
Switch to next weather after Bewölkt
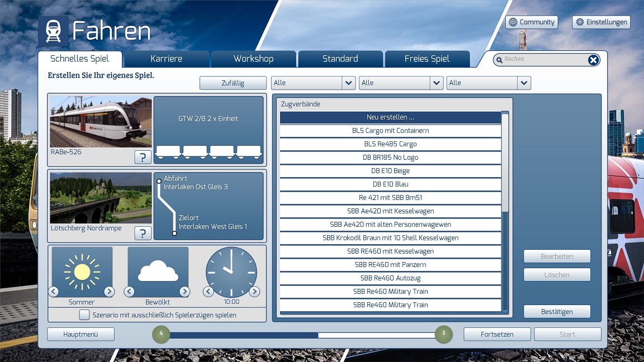pos(185,292)
